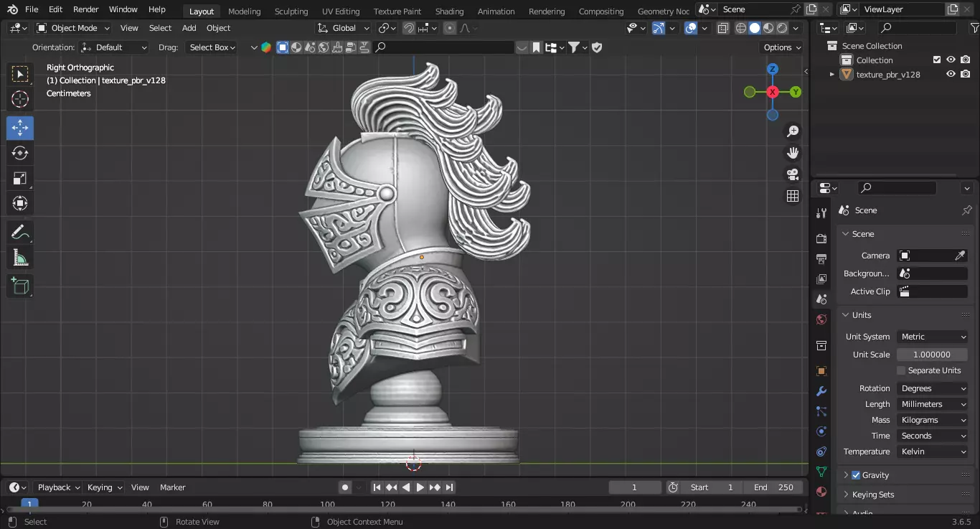Image resolution: width=980 pixels, height=529 pixels.
Task: Select the Scale tool
Action: [20, 178]
